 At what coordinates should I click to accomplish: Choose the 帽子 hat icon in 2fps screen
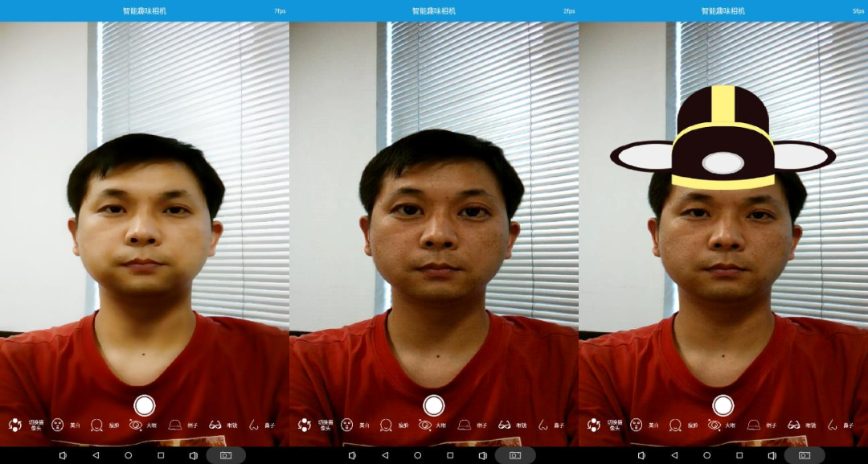pyautogui.click(x=465, y=425)
